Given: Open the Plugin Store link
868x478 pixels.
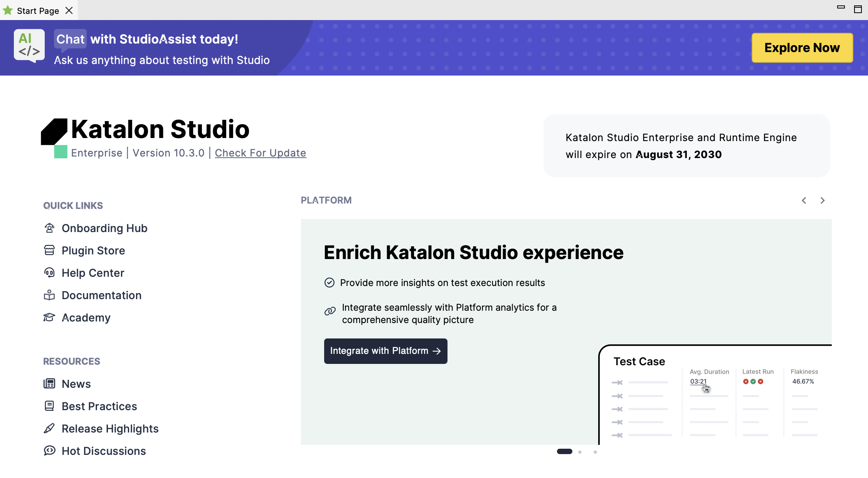Looking at the screenshot, I should click(93, 251).
